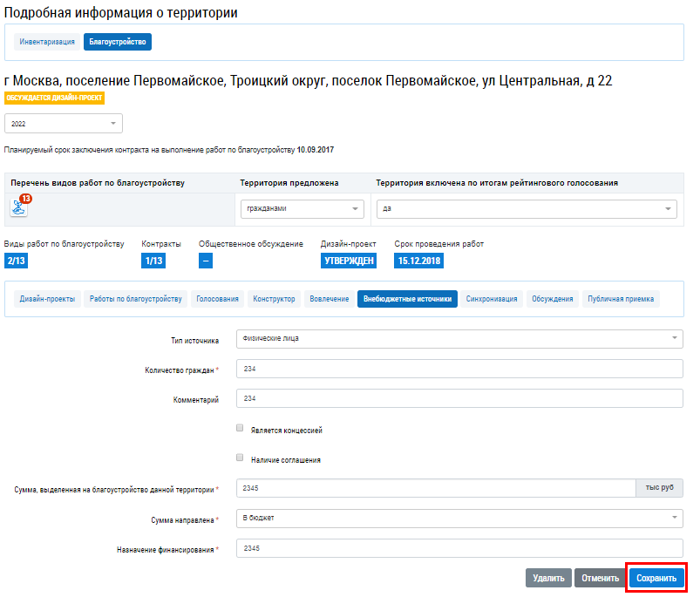The image size is (700, 597).
Task: Open the «Работы по благоустройству» tab
Action: click(x=136, y=299)
